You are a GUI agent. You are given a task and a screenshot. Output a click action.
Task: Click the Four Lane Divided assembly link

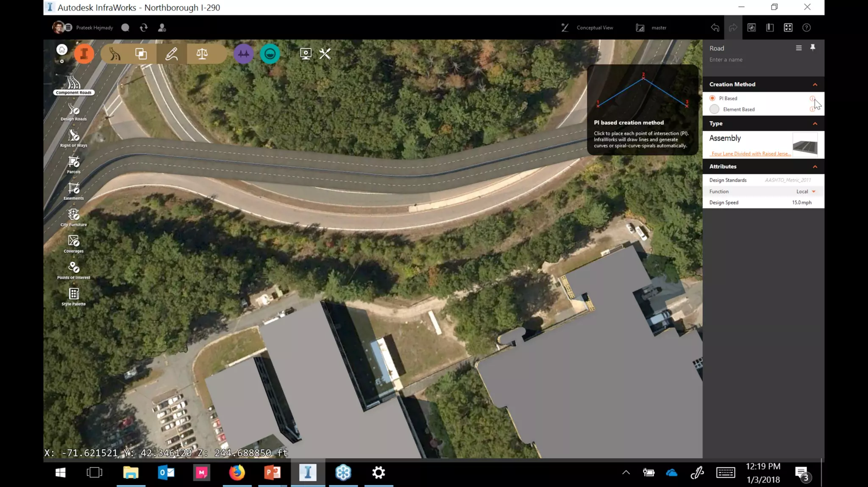coord(751,154)
